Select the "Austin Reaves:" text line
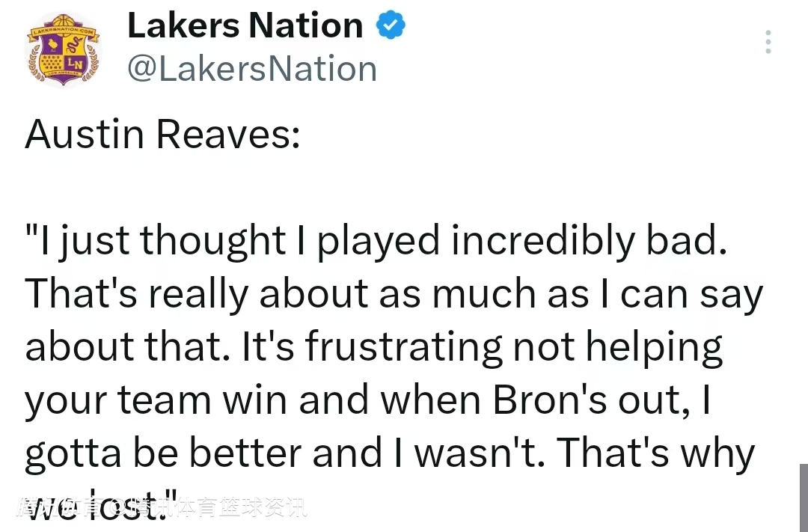808x532 pixels. [162, 134]
